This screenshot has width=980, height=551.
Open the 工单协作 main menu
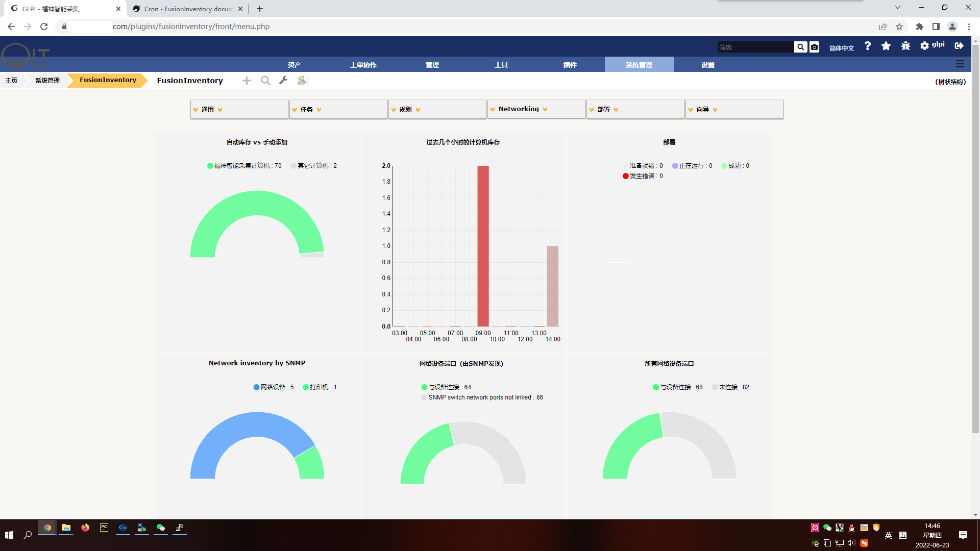click(x=363, y=65)
